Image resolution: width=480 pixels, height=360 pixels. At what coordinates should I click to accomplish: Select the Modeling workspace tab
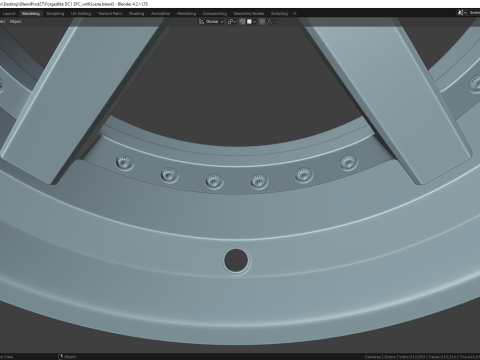(31, 14)
